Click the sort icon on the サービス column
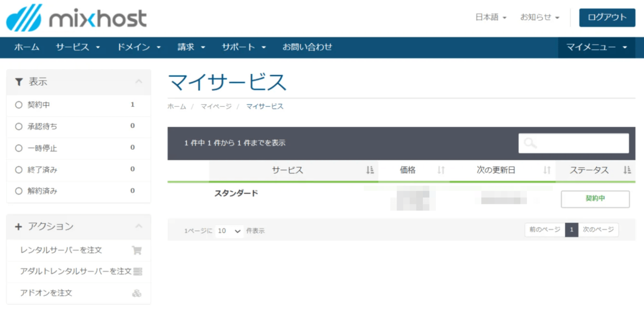 369,170
